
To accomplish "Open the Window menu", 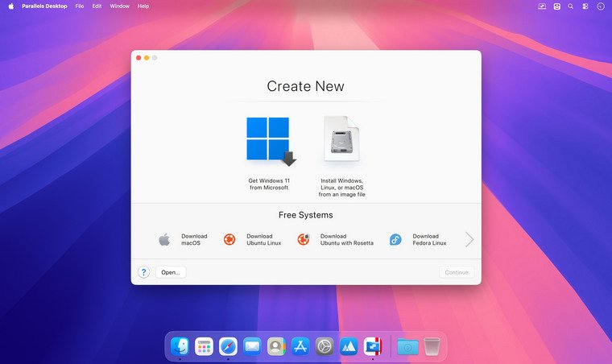I will [119, 6].
